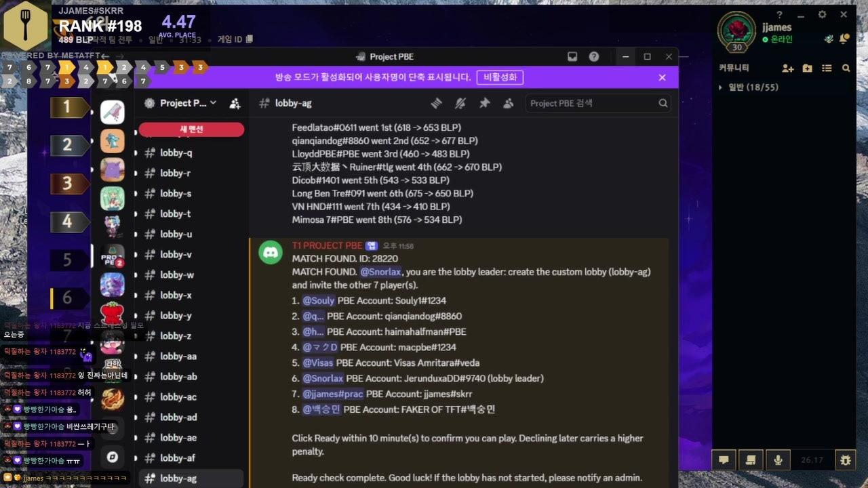Open friend list sort options icon
Screen dimensions: 868x488
(827, 68)
